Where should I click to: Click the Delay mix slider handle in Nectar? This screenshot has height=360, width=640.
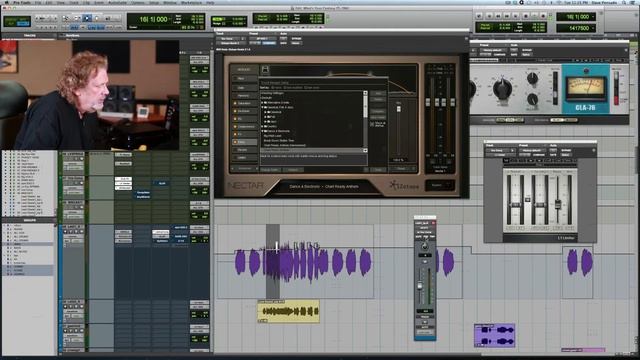(399, 109)
